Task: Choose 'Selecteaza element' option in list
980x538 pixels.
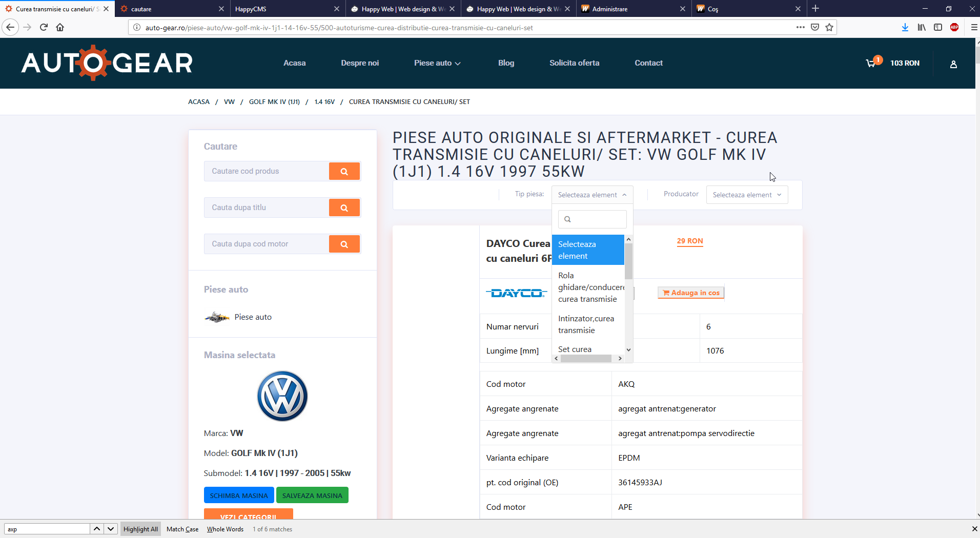Action: point(588,250)
